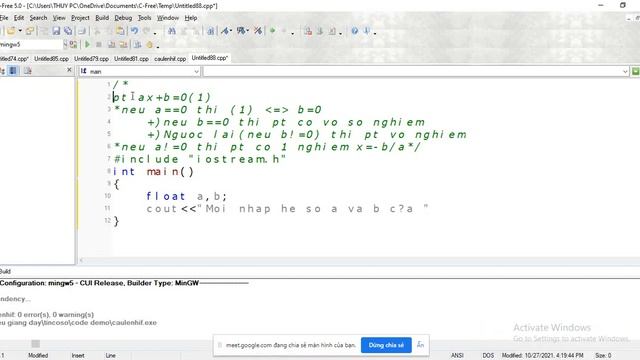The image size is (640, 360).
Task: Click the comment/uncomment percent icon
Action: [x=258, y=31]
